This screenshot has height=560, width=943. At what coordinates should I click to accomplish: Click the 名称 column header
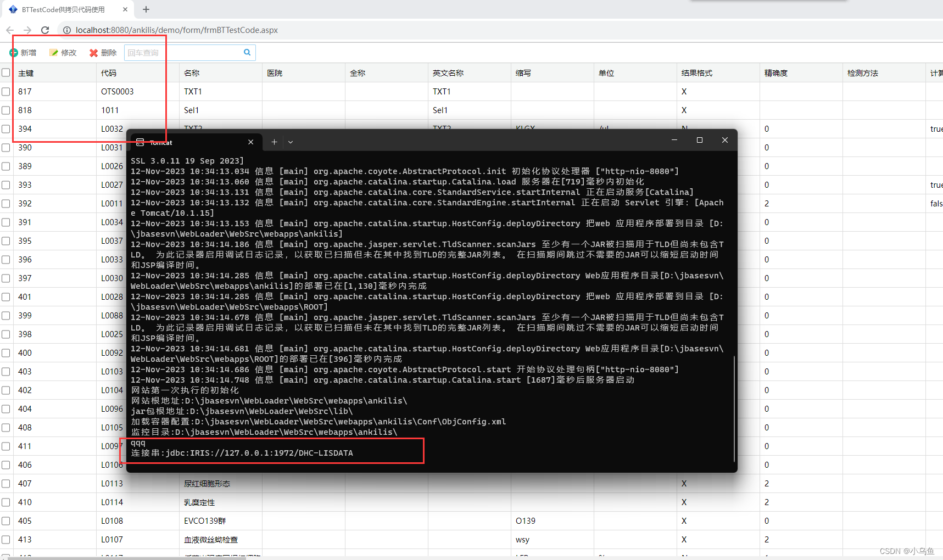coord(221,73)
